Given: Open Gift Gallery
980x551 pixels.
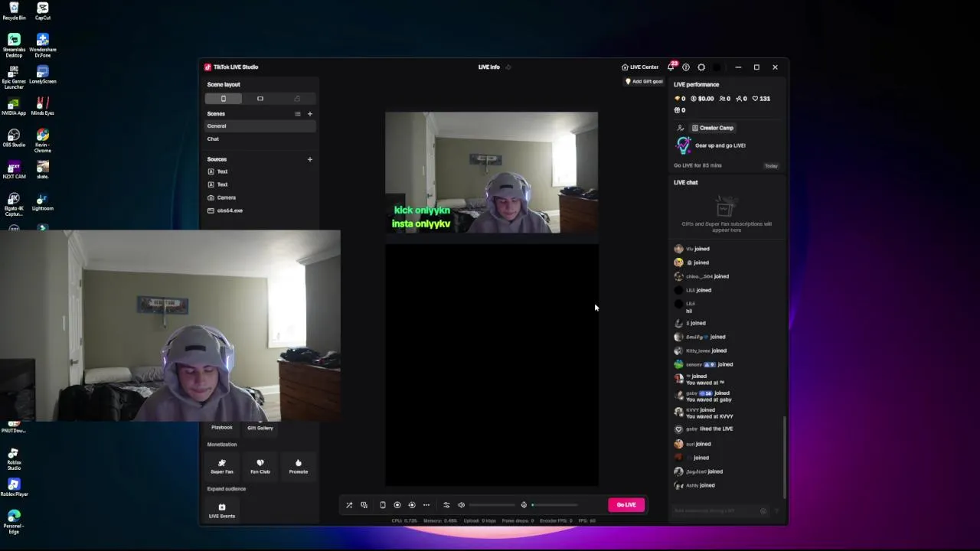Looking at the screenshot, I should coord(260,428).
